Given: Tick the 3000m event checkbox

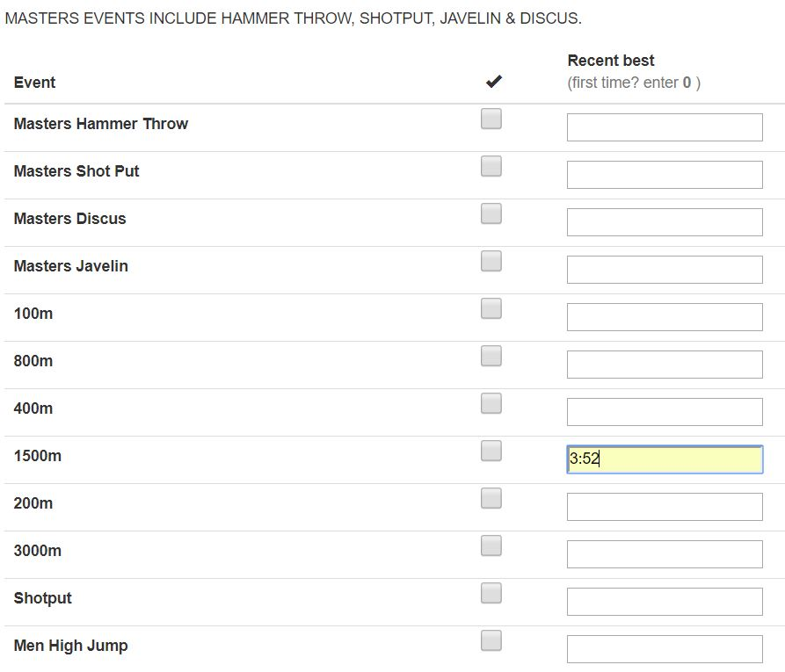Looking at the screenshot, I should point(491,546).
